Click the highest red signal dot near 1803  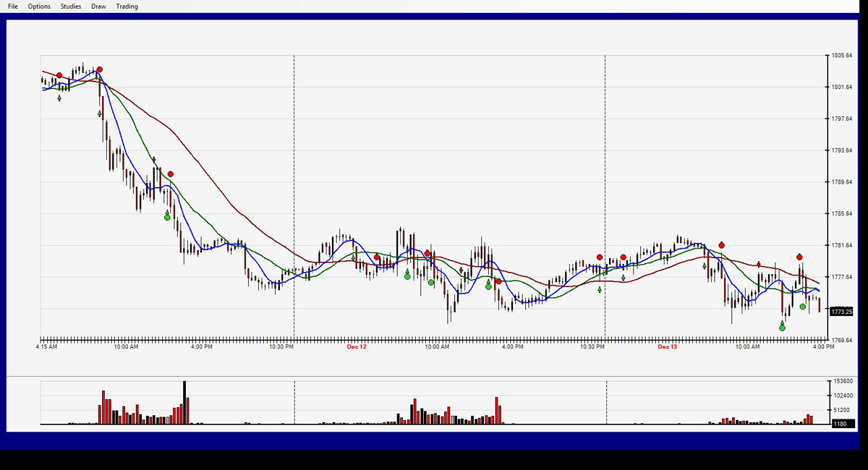coord(100,70)
